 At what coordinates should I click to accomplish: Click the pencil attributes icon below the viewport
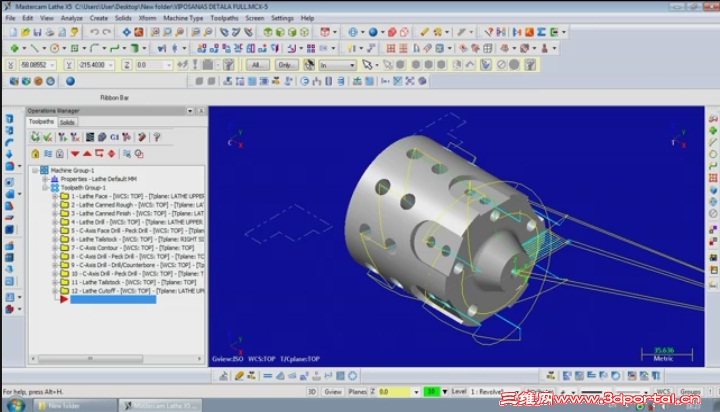click(239, 376)
